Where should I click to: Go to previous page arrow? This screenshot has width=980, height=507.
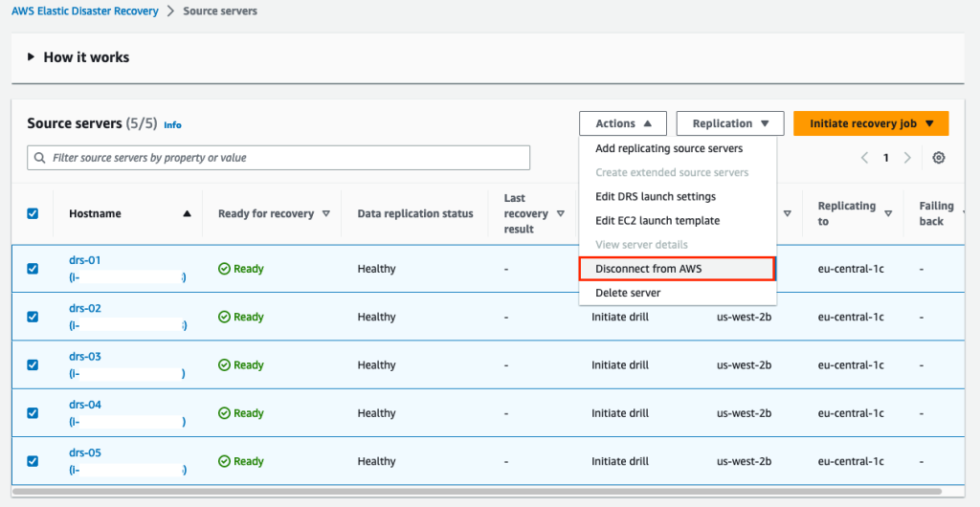pos(865,158)
